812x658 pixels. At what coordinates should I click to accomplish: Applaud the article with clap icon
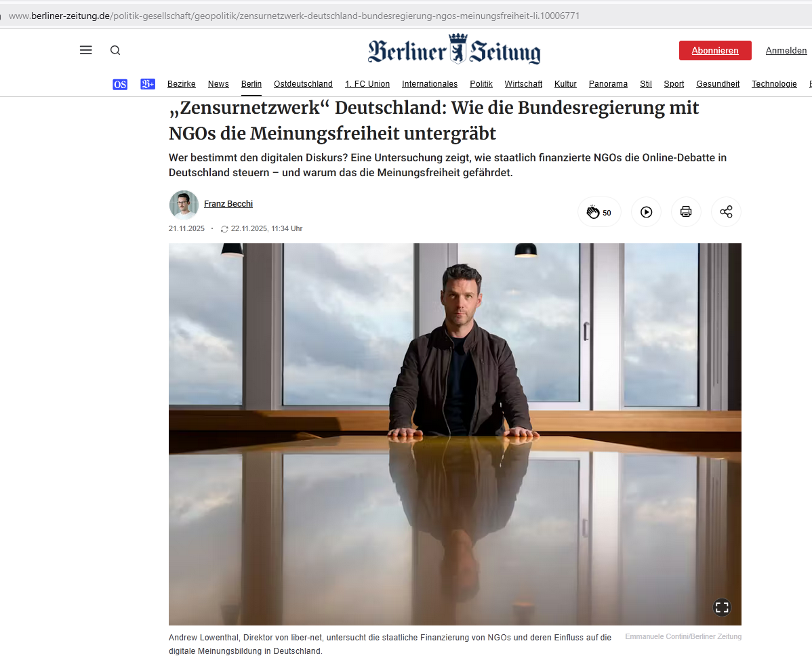(x=599, y=212)
